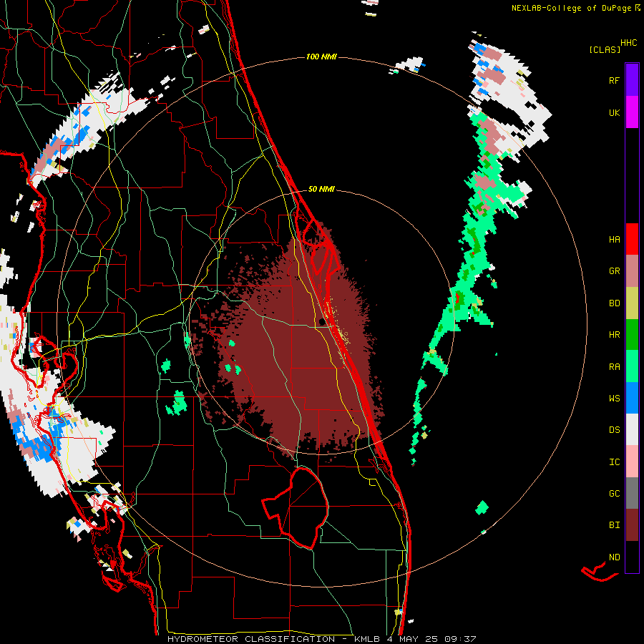The image size is (644, 644).
Task: Click the GR legend color block
Action: 632,271
